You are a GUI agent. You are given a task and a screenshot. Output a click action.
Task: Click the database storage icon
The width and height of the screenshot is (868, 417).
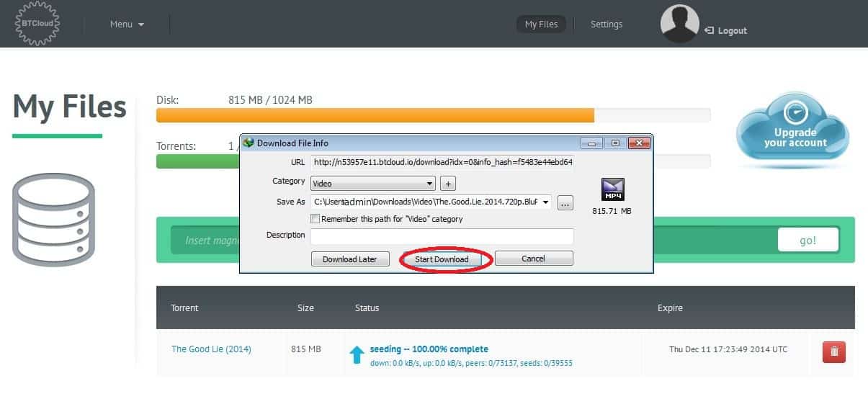55,220
